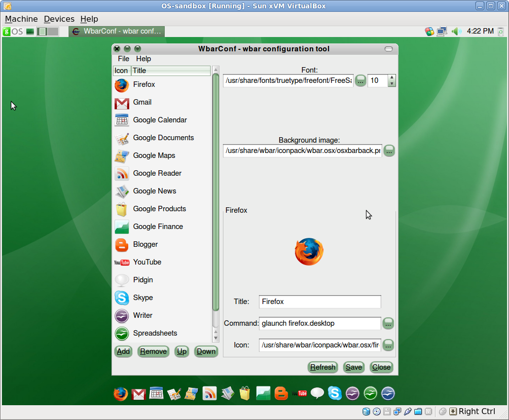Increase font size with up arrow
This screenshot has width=509, height=420.
[x=392, y=77]
